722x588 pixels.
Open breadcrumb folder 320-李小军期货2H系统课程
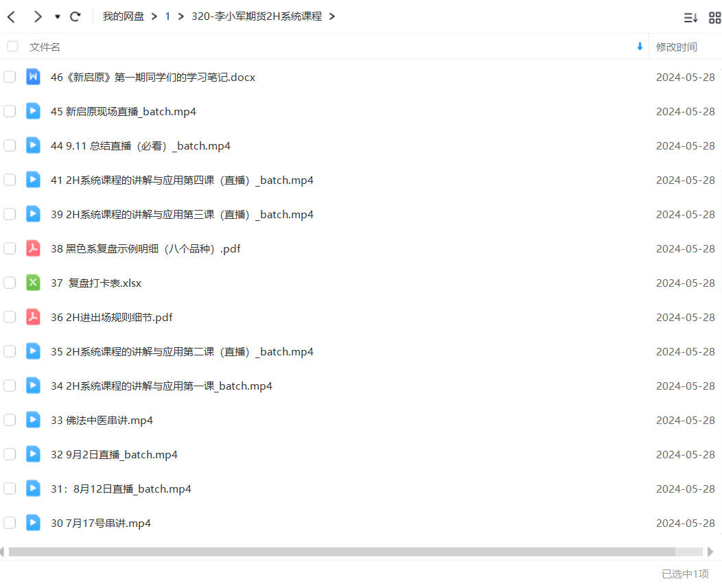point(257,16)
